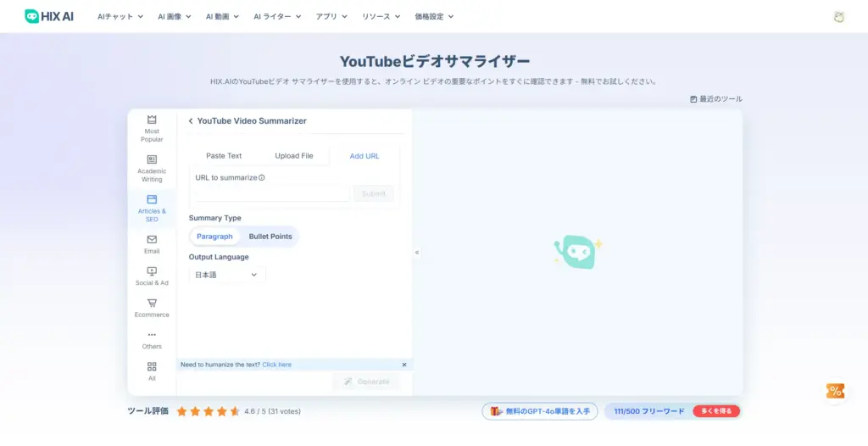Select the Social & Ad category icon
This screenshot has width=868, height=446.
click(x=152, y=271)
